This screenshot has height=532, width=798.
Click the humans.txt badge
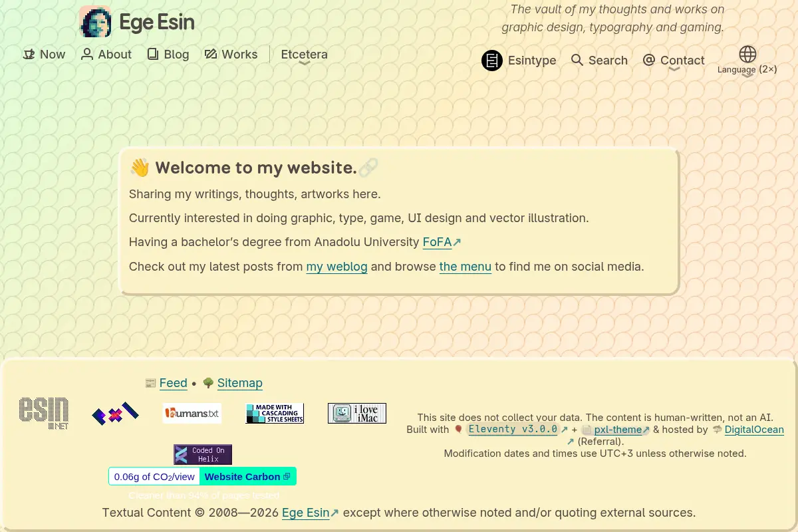click(x=192, y=414)
